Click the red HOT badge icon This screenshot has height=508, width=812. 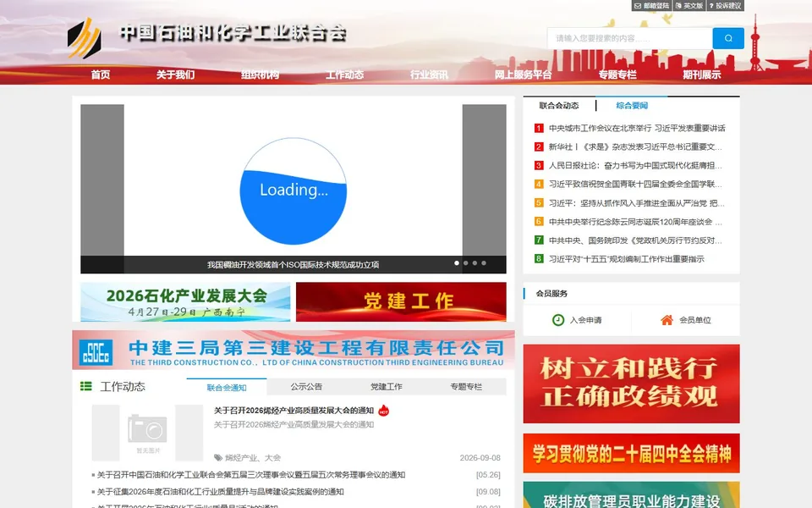(x=384, y=411)
